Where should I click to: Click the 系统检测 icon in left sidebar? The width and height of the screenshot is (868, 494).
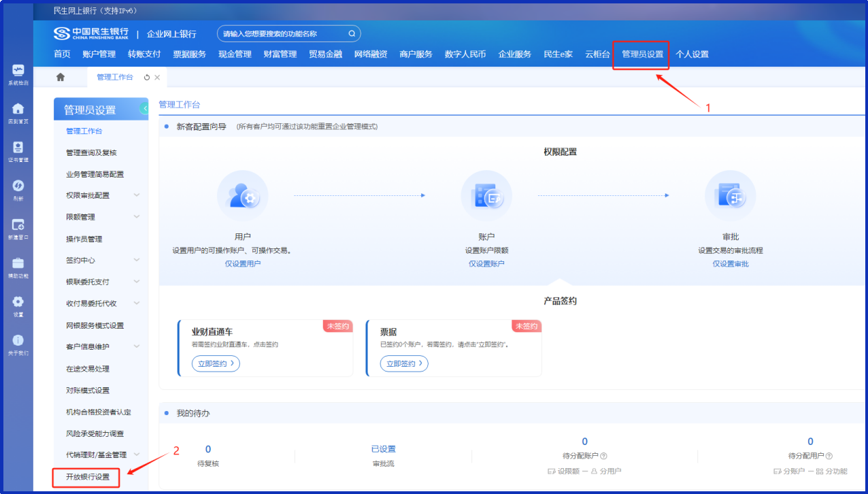(x=18, y=71)
